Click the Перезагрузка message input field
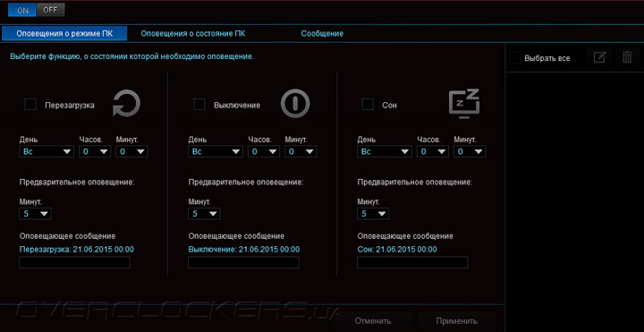644x332 pixels. pos(74,262)
